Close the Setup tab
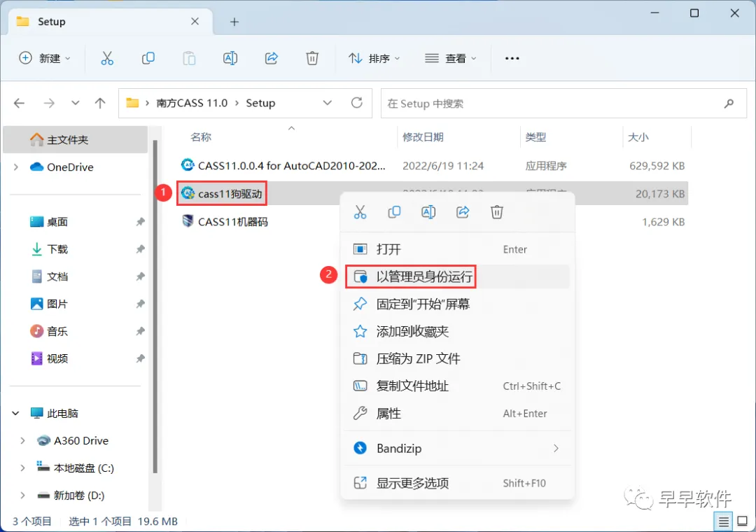This screenshot has height=532, width=756. pyautogui.click(x=195, y=21)
